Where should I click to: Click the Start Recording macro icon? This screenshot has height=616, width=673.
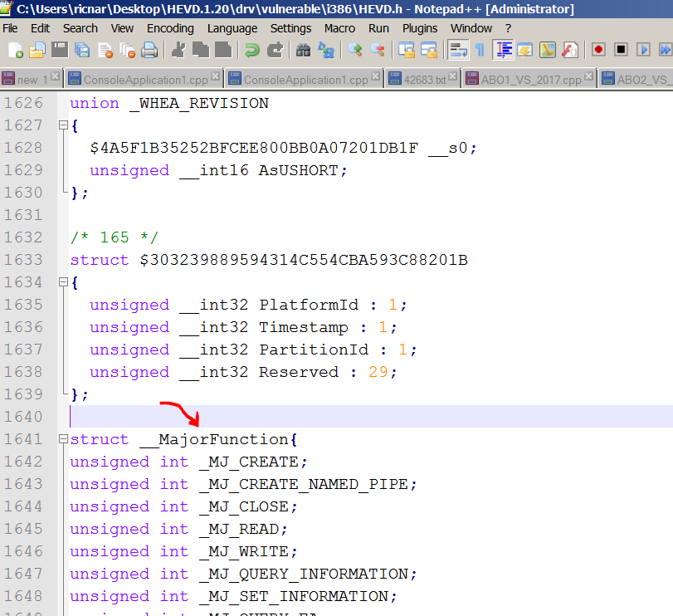598,50
